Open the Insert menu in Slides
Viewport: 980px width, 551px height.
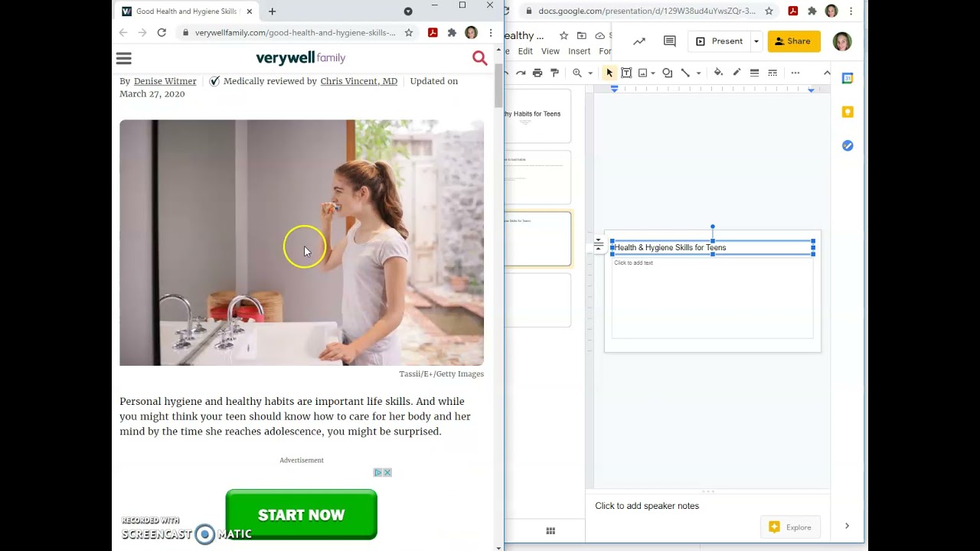point(580,51)
